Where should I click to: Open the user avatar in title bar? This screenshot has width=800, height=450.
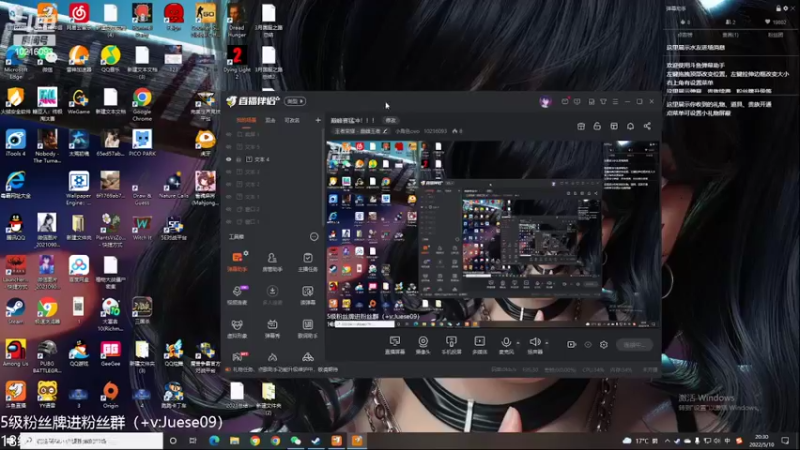coord(545,102)
